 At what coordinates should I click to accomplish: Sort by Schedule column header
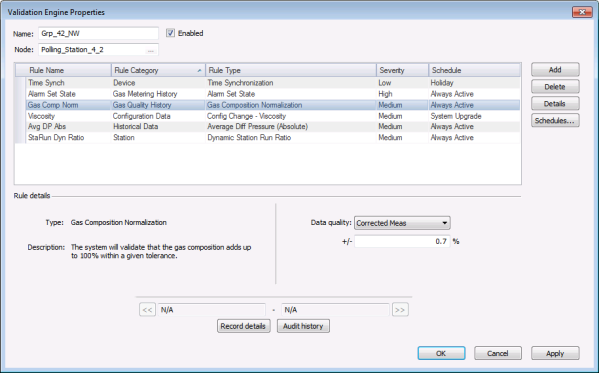coord(474,70)
